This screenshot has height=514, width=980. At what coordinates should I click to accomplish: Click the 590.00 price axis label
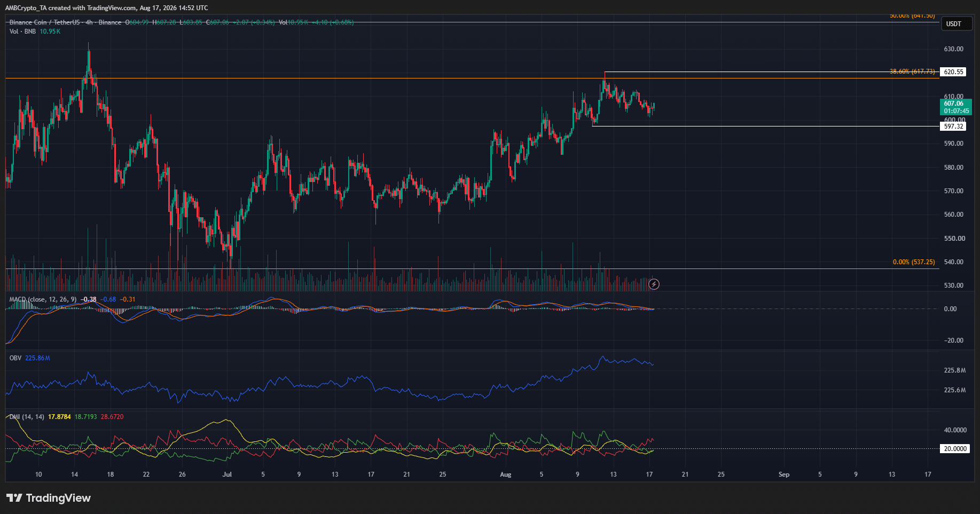[954, 144]
